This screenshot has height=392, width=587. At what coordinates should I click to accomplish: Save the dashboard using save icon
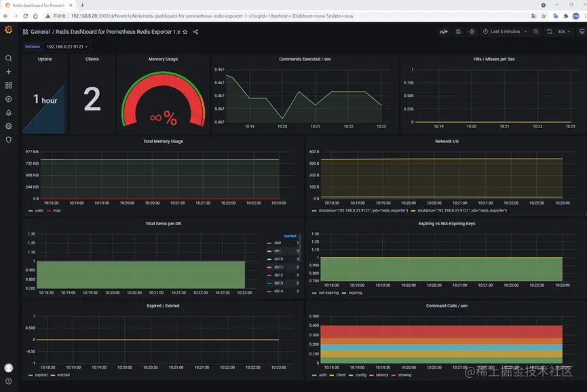pyautogui.click(x=458, y=32)
